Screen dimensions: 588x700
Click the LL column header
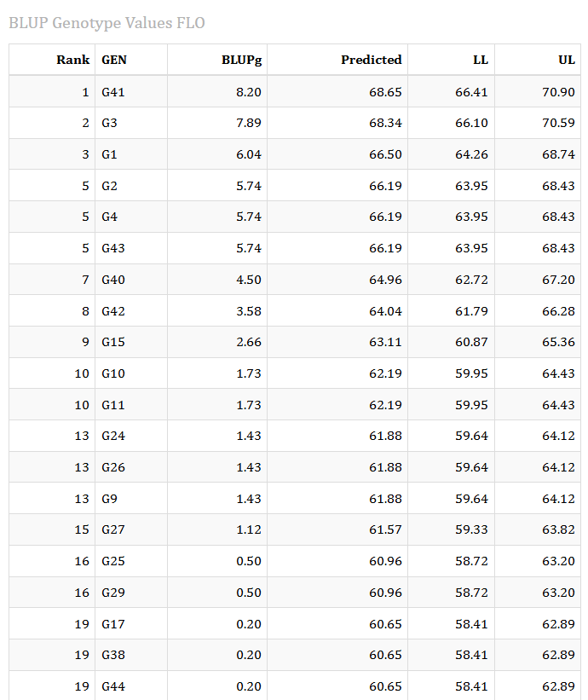point(481,60)
